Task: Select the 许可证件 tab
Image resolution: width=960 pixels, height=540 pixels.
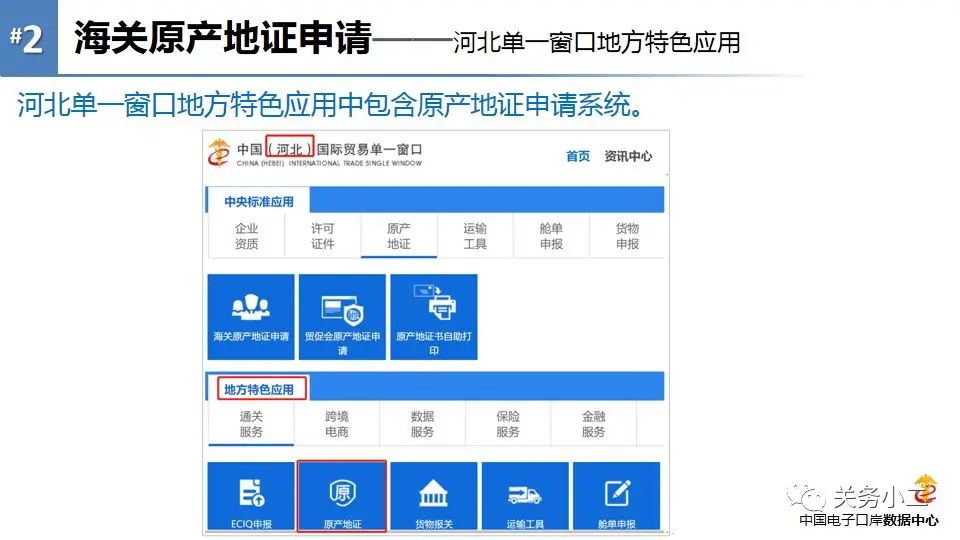Action: pos(323,236)
